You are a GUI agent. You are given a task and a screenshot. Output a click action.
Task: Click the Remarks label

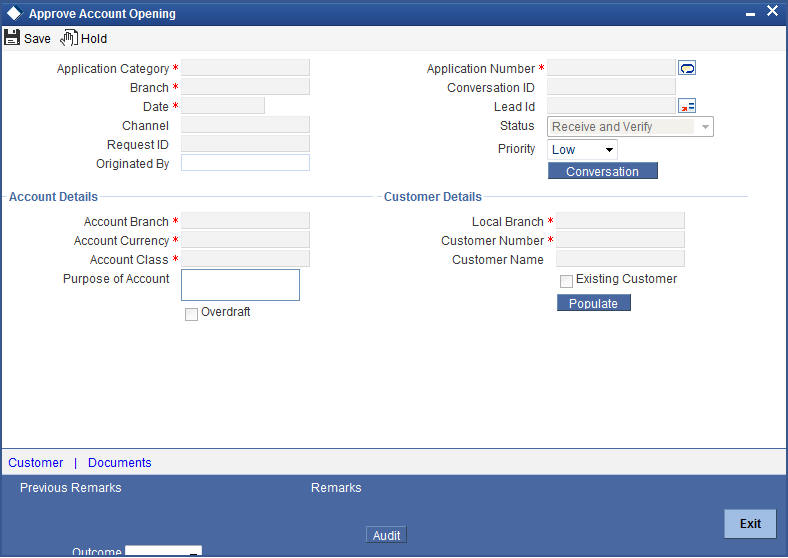(x=336, y=488)
